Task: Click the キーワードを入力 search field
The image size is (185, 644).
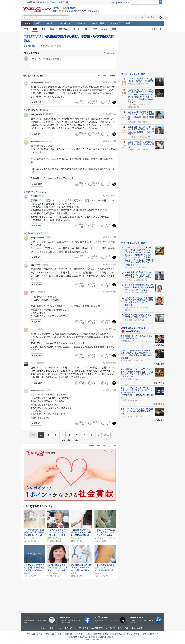Action: point(44,17)
